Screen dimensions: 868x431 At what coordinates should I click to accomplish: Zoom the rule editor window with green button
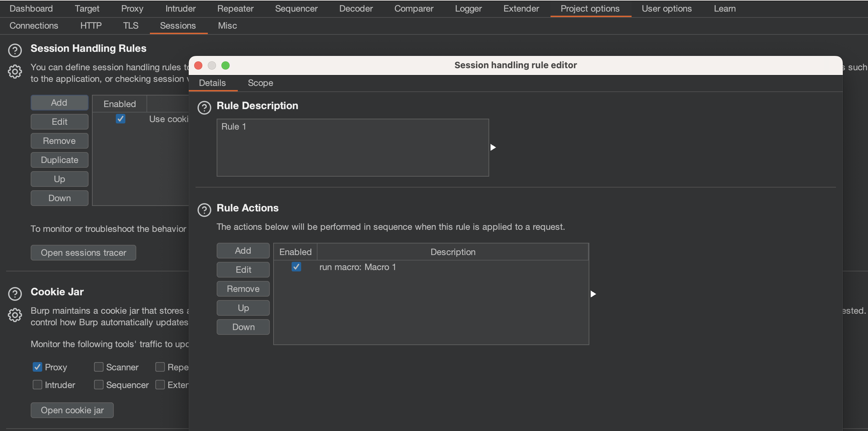[226, 65]
